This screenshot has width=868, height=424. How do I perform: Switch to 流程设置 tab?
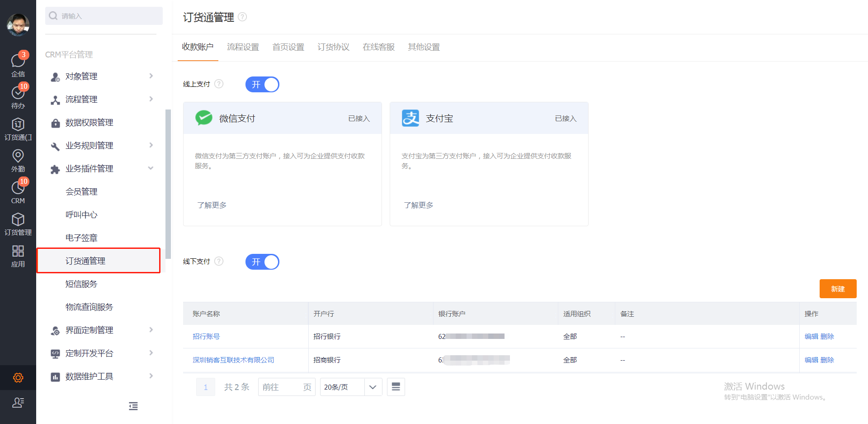pos(243,47)
